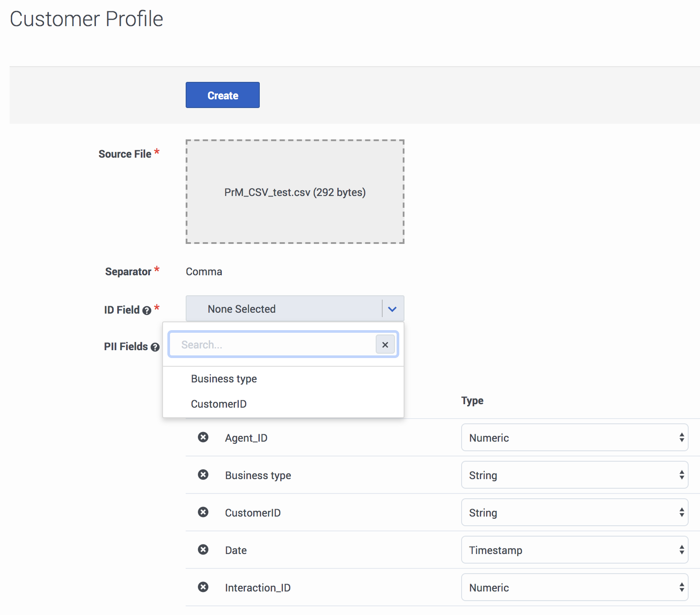Remove the Interaction_ID field row
Screen dimensions: 700x615
click(x=203, y=587)
